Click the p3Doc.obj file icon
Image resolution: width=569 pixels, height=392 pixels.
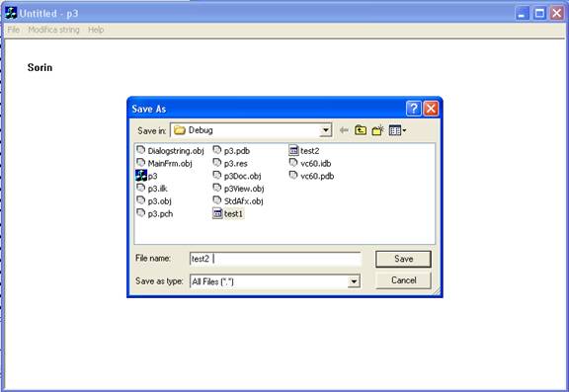tap(217, 176)
